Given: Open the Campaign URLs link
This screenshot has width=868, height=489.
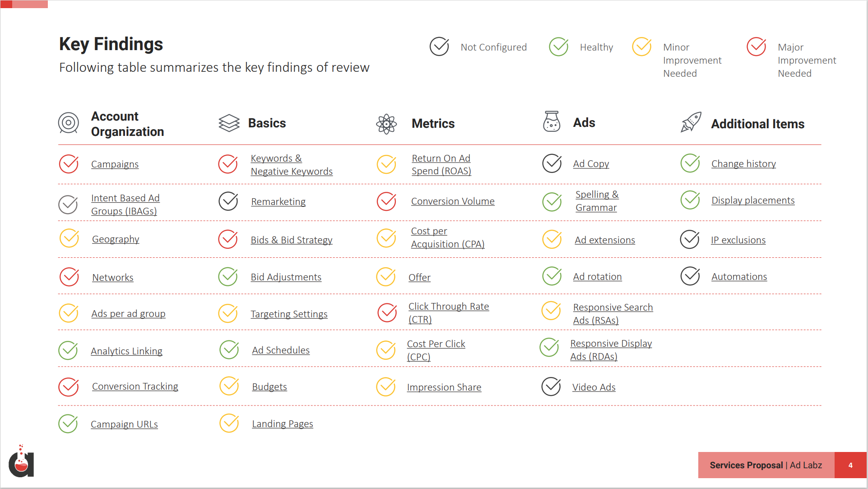Looking at the screenshot, I should (124, 424).
